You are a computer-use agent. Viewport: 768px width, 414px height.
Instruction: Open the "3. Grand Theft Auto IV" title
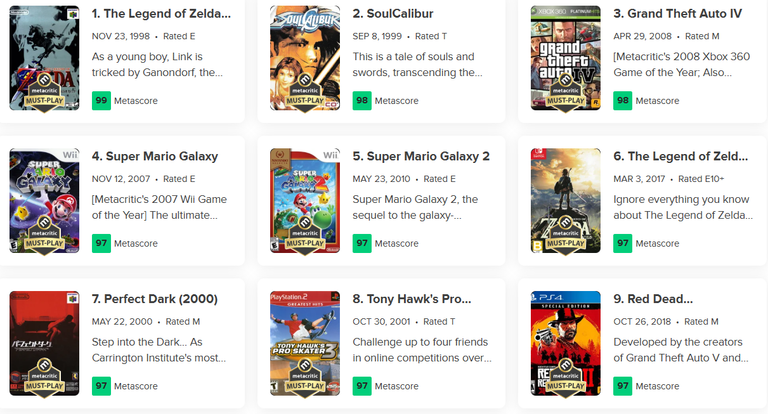point(682,14)
